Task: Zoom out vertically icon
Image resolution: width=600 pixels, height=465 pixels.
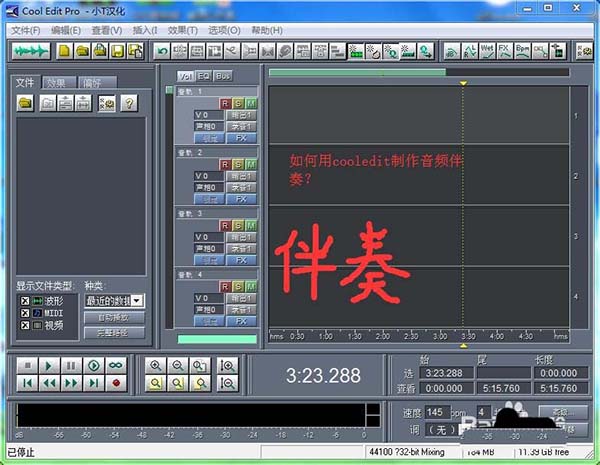Action: click(x=227, y=383)
